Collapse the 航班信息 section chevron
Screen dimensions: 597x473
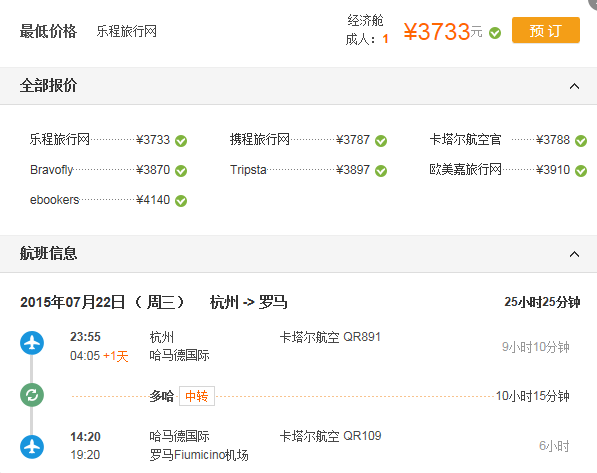pos(574,254)
